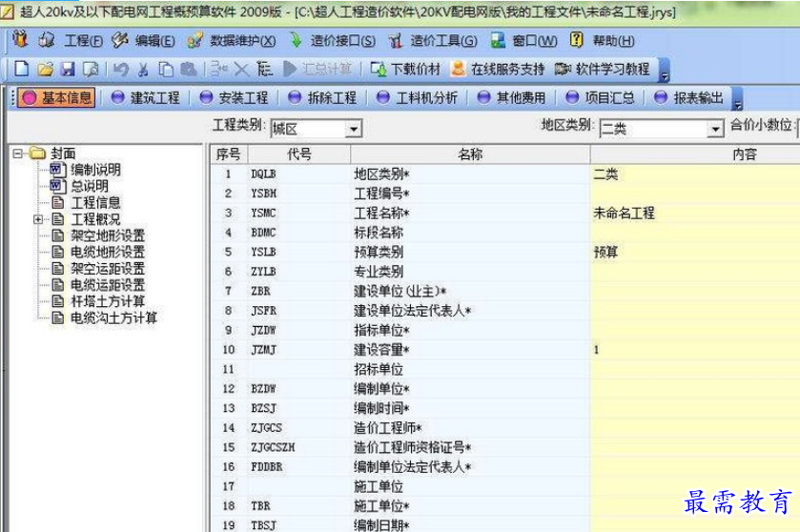Click the Paste clipboard icon
Image resolution: width=800 pixels, height=532 pixels.
(189, 69)
